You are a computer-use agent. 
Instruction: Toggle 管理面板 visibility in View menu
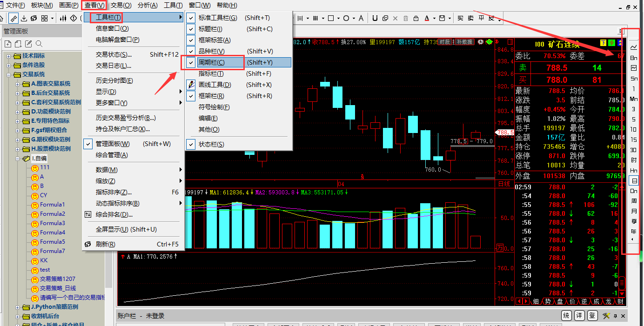(113, 144)
